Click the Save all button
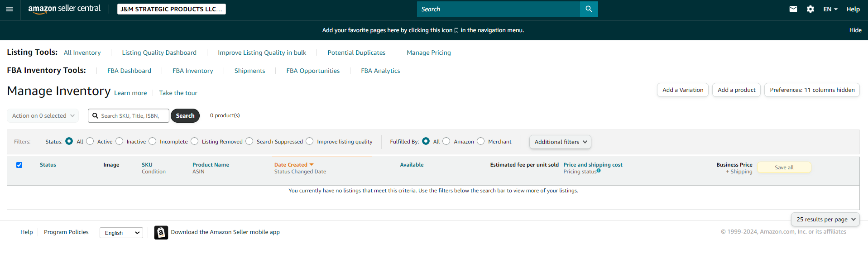Viewport: 868px width, 268px height. (784, 167)
